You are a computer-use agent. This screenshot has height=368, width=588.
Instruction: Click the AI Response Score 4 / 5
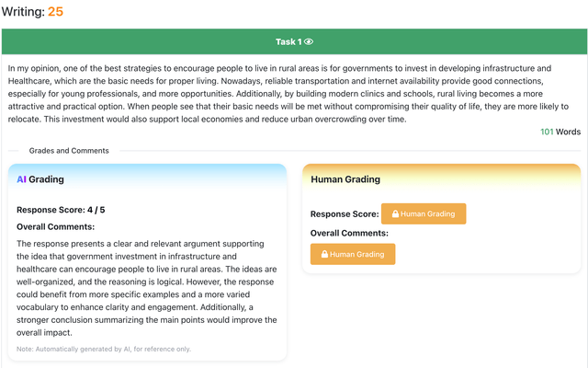point(61,210)
